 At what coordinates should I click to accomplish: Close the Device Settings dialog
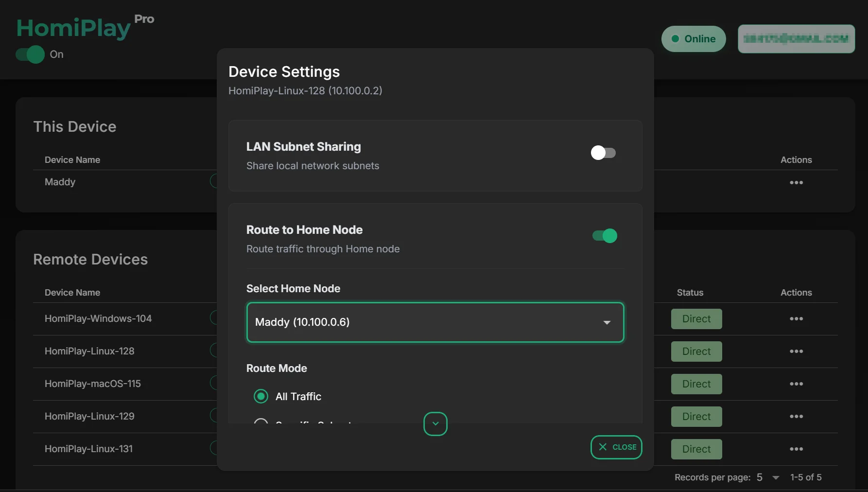[x=616, y=447]
